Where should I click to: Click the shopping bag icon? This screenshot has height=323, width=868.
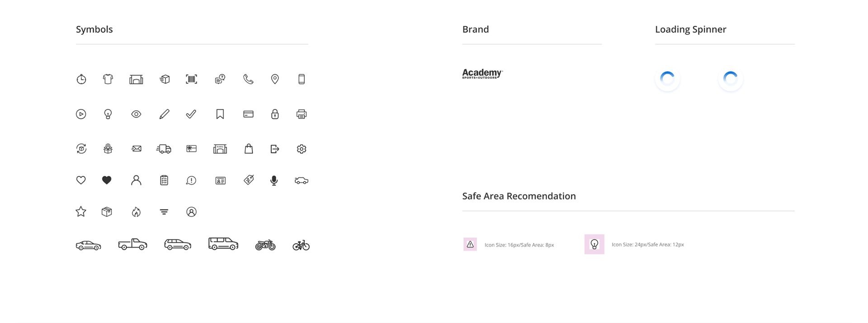(x=249, y=149)
